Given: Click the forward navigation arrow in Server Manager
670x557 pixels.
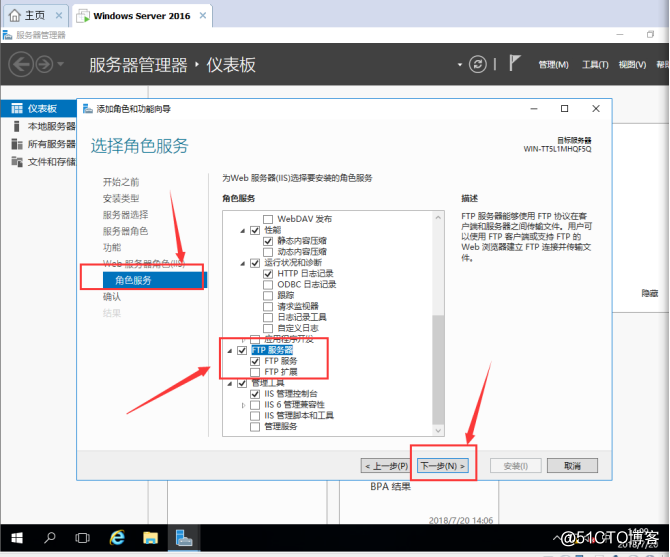Looking at the screenshot, I should pos(44,64).
